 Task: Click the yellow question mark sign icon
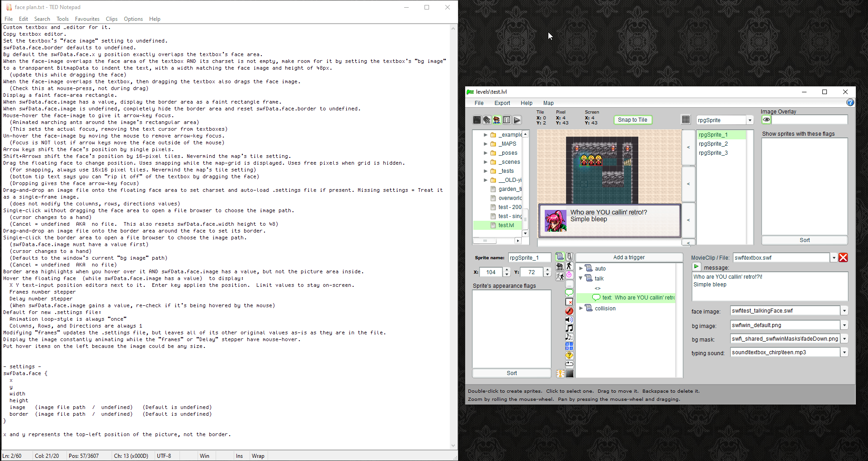569,355
